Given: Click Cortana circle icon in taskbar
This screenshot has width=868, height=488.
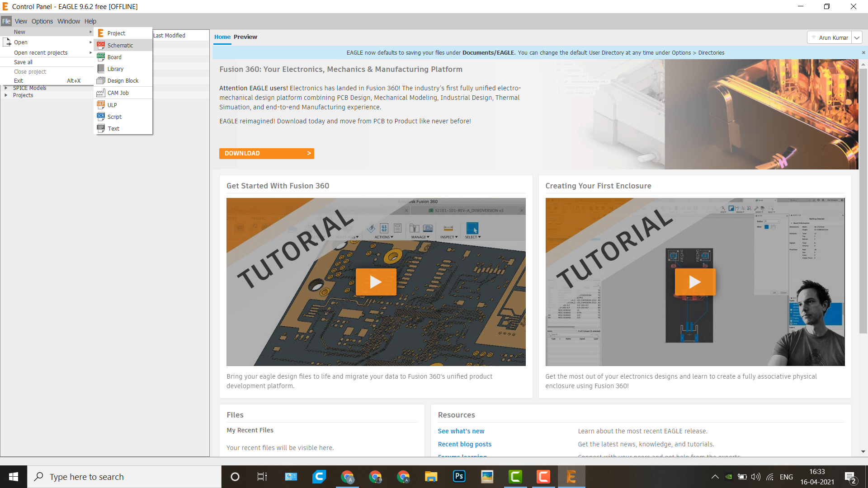Looking at the screenshot, I should [235, 477].
